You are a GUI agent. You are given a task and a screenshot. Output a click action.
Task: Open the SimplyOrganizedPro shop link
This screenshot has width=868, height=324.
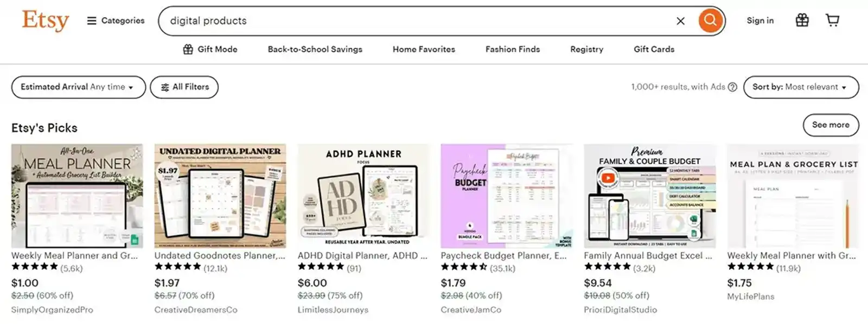coord(52,310)
